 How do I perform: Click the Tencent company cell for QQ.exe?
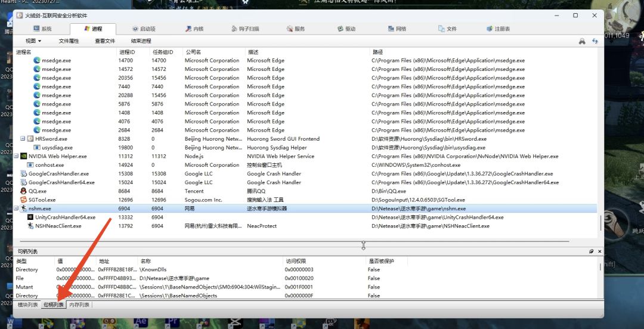coord(194,191)
